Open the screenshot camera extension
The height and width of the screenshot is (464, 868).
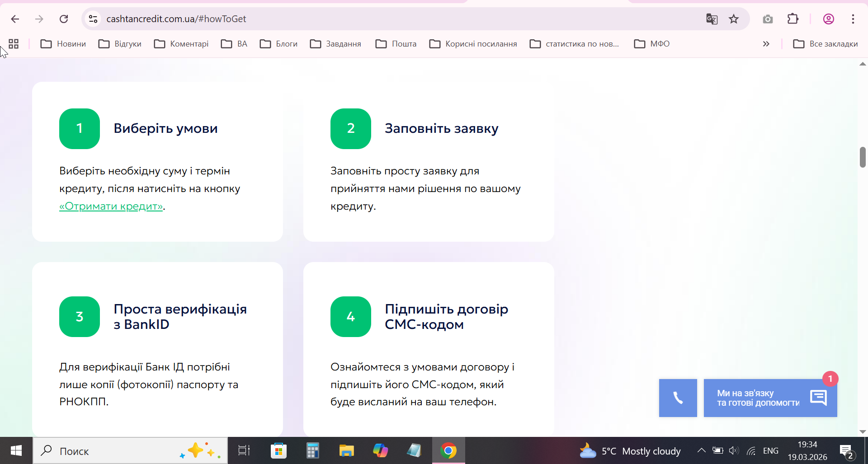pos(768,19)
